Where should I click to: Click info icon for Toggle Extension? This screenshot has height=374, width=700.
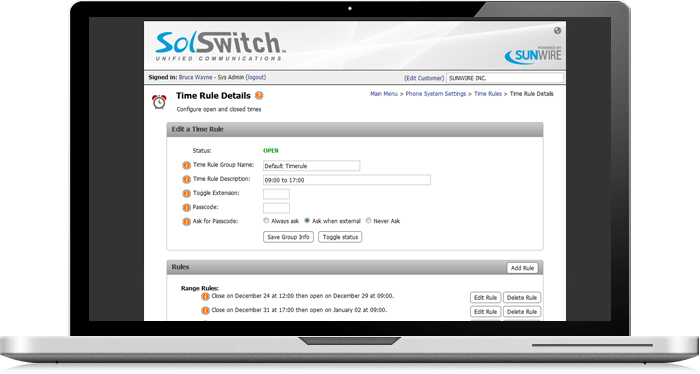point(187,194)
